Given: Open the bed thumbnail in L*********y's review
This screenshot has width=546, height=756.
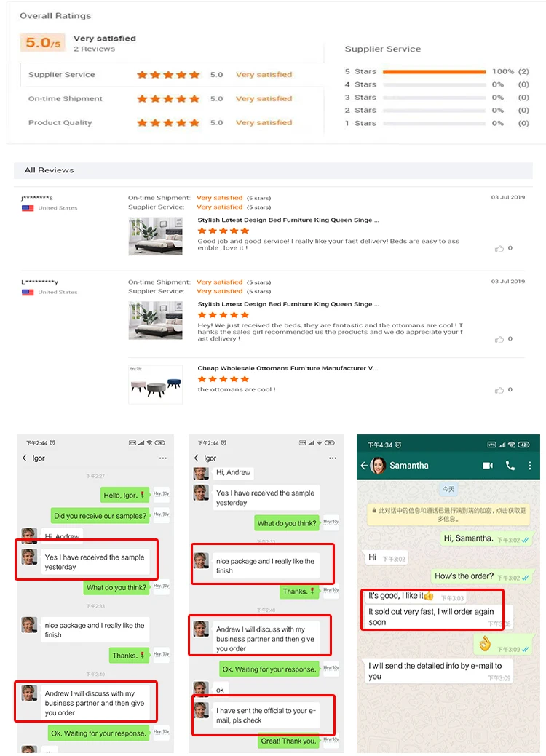Looking at the screenshot, I should click(x=155, y=320).
